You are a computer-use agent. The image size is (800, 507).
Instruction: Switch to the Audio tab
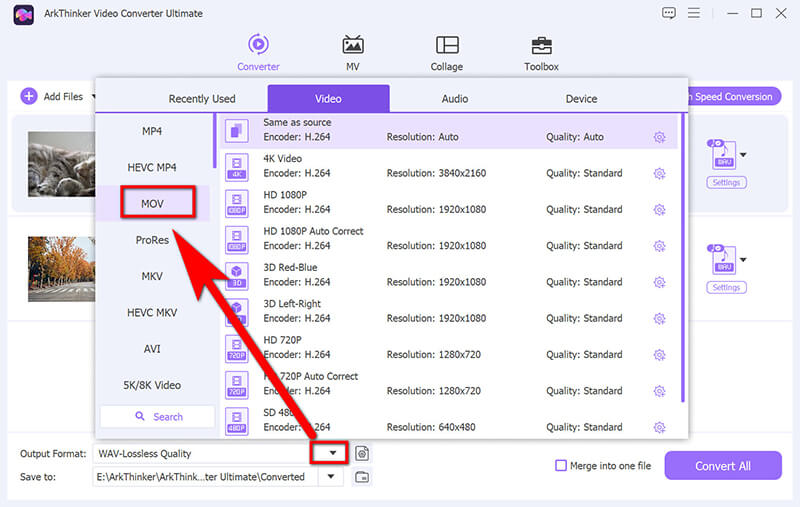point(455,98)
